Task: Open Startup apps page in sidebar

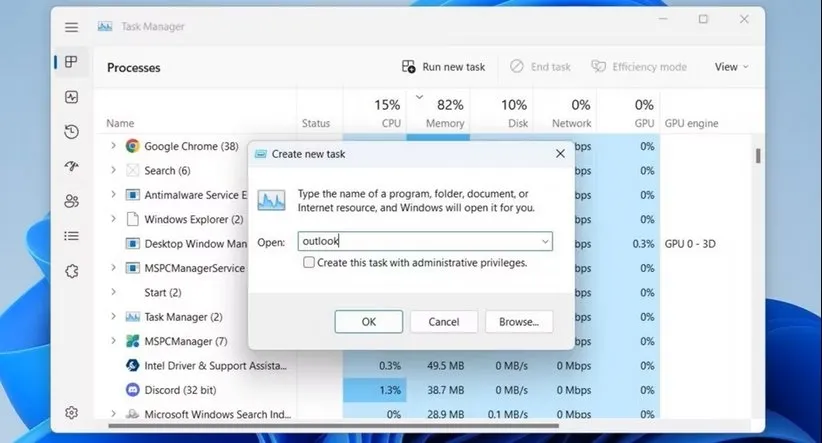Action: click(71, 166)
